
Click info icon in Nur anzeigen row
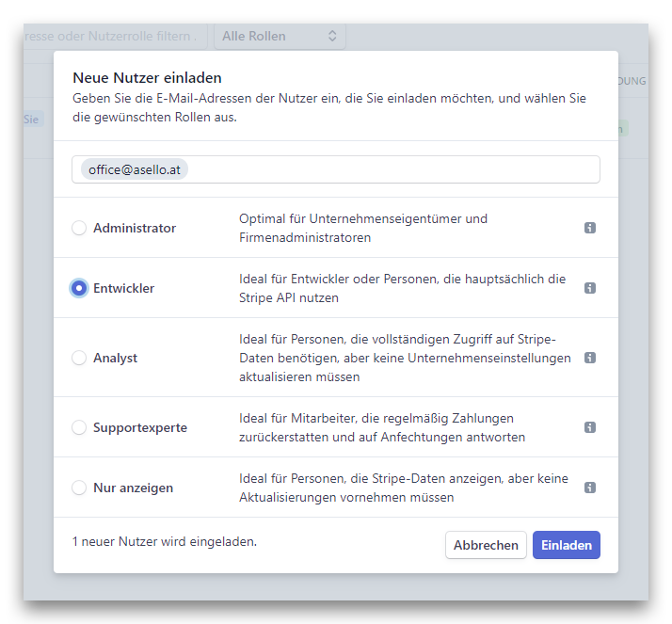click(x=590, y=488)
